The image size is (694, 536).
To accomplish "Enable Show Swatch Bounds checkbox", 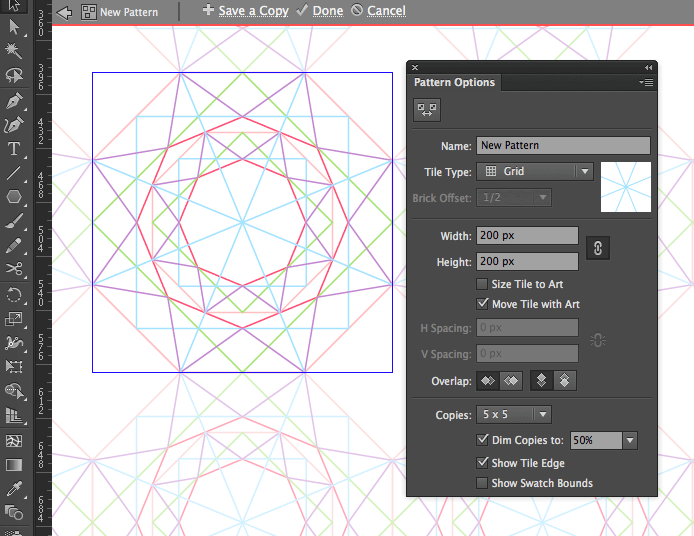I will point(483,483).
